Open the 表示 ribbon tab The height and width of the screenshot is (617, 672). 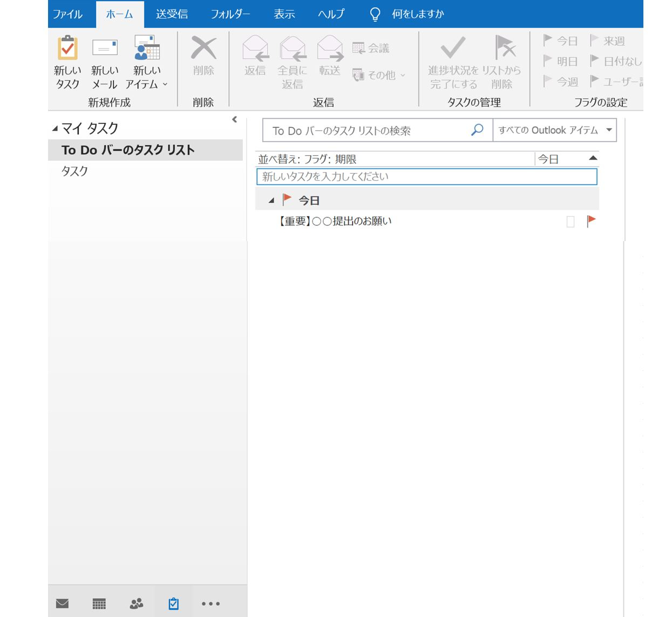(284, 14)
